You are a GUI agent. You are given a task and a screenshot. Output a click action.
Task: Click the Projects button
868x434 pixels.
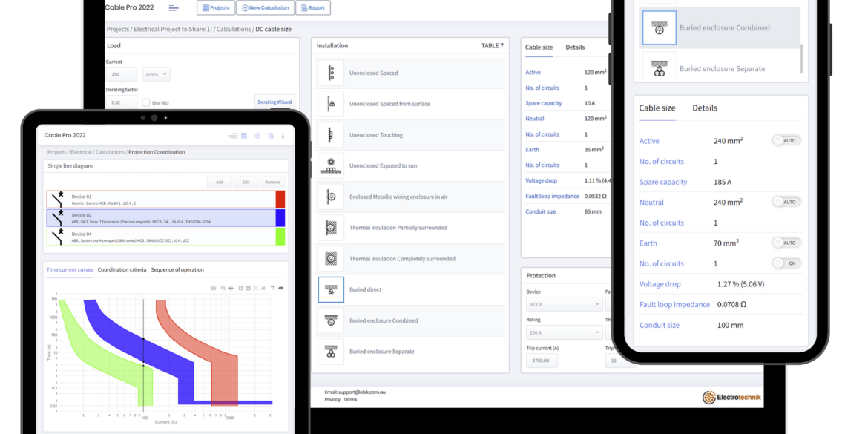click(x=216, y=7)
